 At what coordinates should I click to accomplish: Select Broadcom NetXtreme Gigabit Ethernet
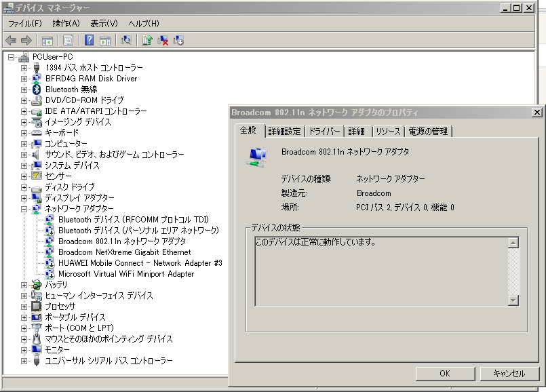(x=125, y=252)
